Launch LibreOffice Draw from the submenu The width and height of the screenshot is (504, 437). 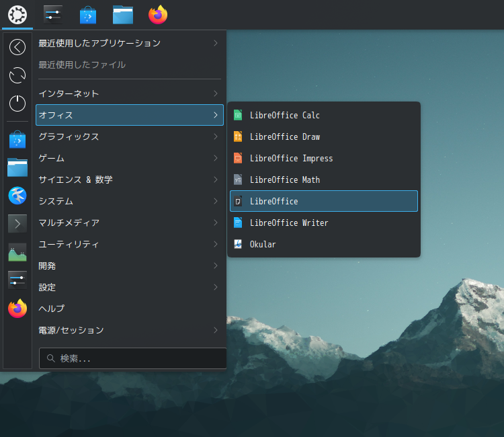point(324,136)
